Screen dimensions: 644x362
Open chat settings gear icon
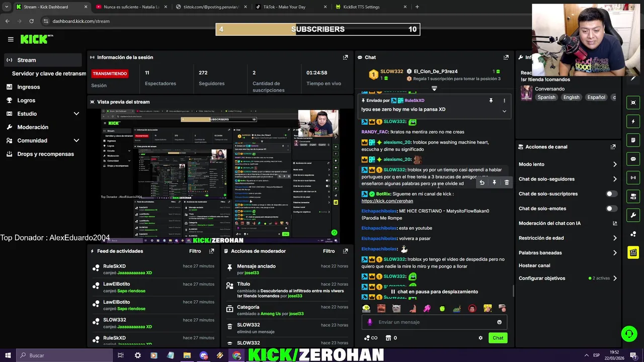[480, 338]
